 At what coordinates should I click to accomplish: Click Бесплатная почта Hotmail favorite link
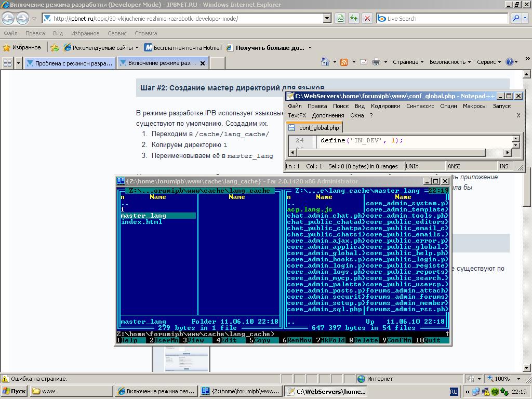point(183,47)
